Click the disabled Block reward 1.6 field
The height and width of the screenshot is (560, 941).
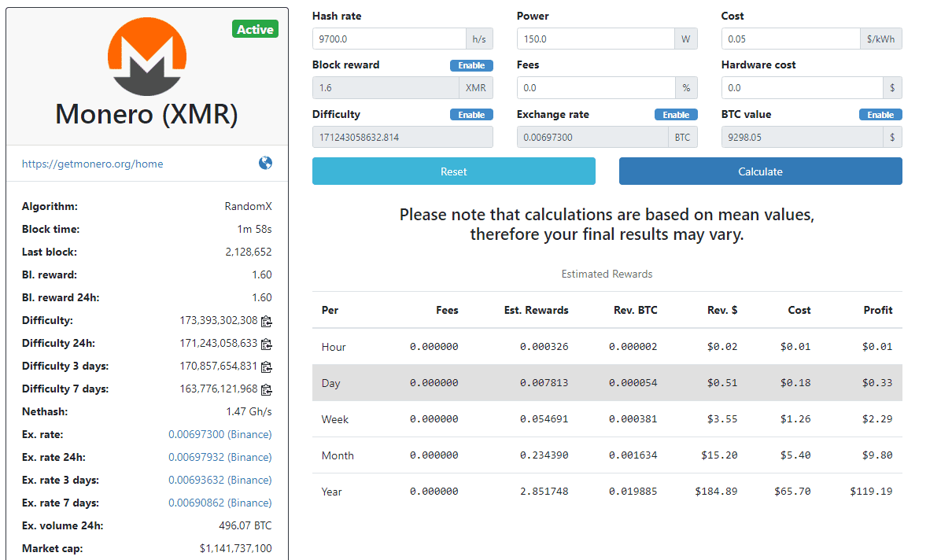[x=386, y=87]
